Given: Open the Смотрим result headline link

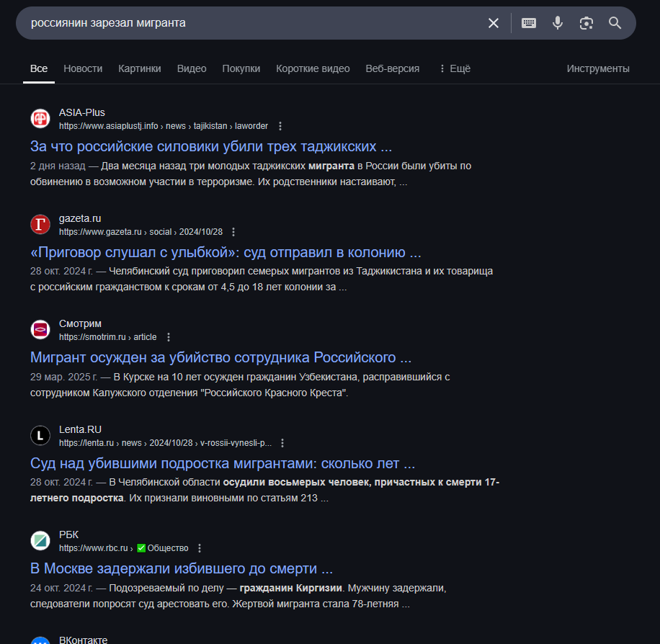Looking at the screenshot, I should (x=220, y=357).
